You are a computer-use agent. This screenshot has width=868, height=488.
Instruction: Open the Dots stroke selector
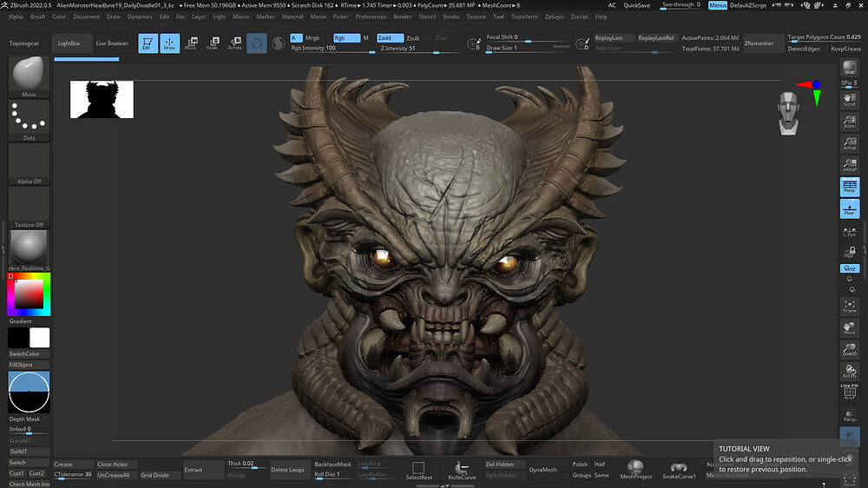(x=29, y=120)
